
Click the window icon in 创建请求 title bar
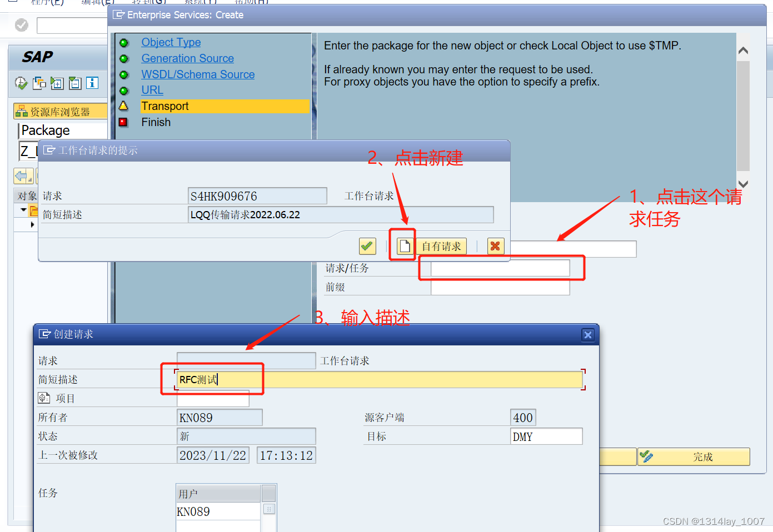[x=45, y=334]
